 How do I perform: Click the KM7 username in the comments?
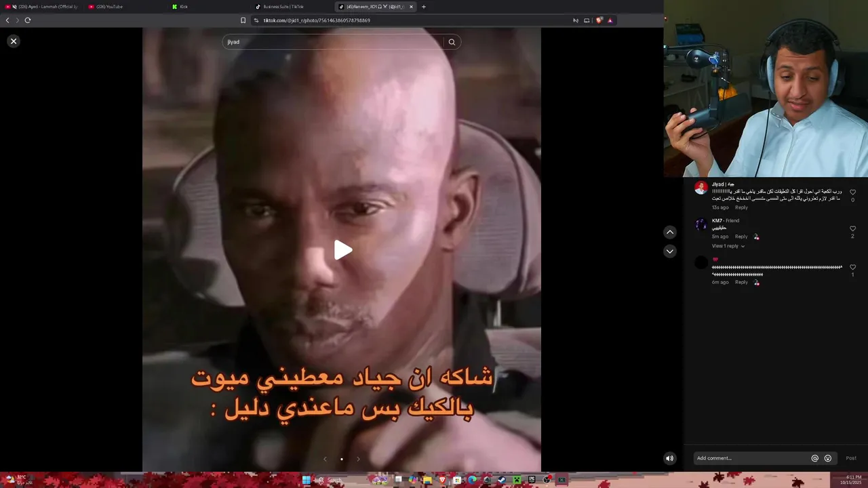tap(717, 220)
